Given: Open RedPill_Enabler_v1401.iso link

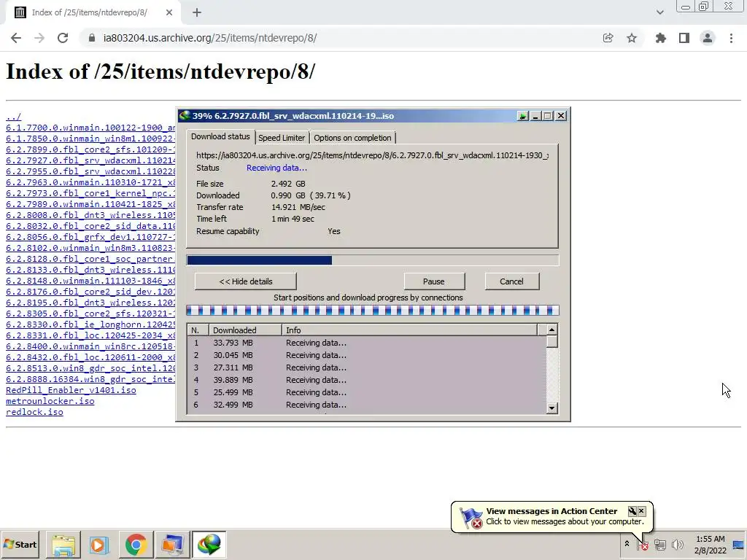Looking at the screenshot, I should (71, 390).
